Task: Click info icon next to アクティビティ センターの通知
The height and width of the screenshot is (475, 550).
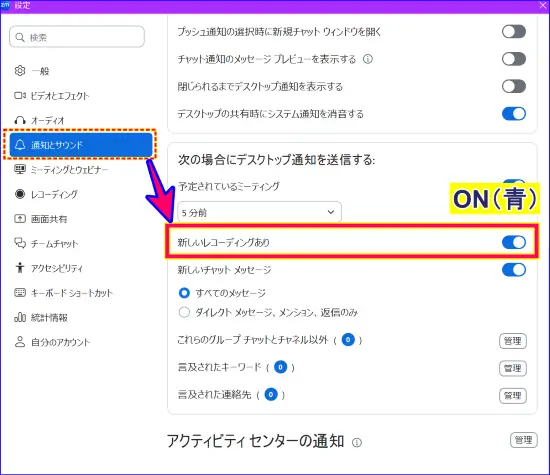Action: tap(357, 442)
